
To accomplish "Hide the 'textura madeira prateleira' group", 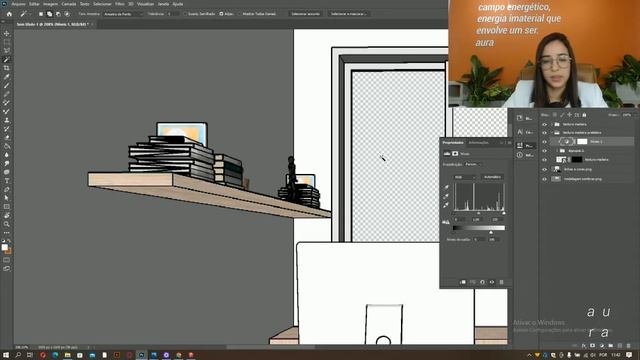I will (544, 133).
